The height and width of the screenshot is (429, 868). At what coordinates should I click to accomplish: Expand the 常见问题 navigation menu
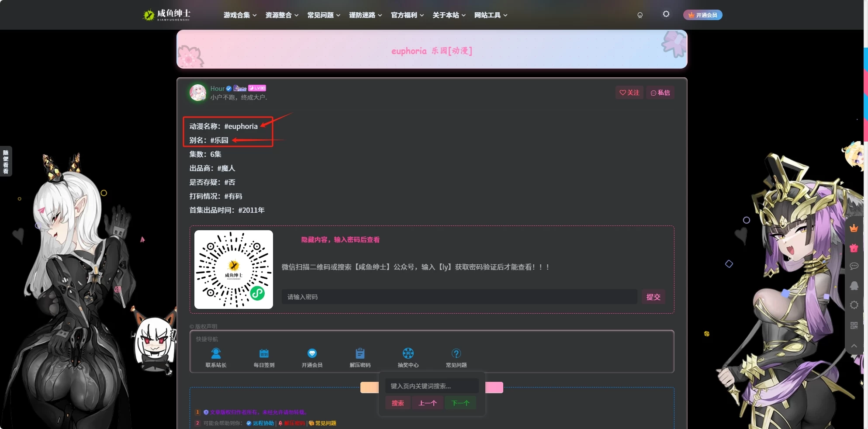pyautogui.click(x=324, y=15)
